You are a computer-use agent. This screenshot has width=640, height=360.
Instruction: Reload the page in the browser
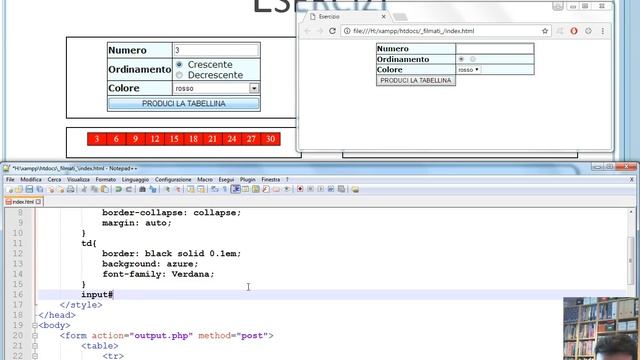332,31
